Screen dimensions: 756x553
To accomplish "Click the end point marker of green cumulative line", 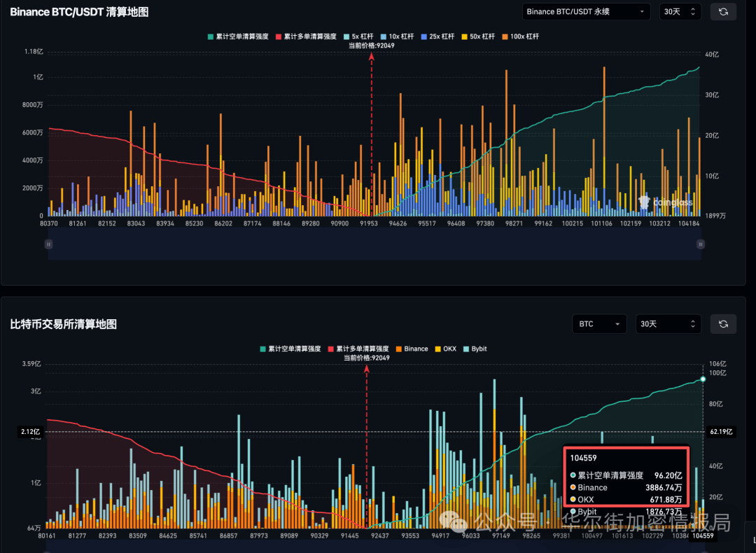I will (703, 379).
